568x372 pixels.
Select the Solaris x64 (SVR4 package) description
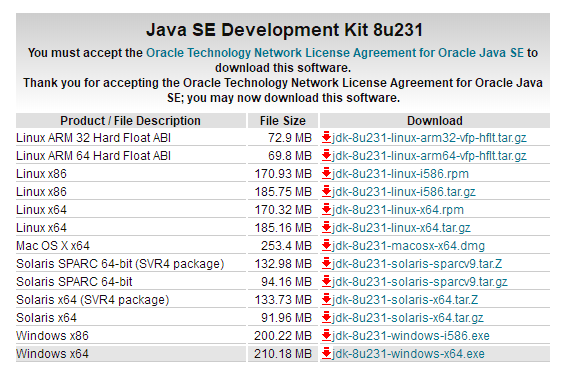[x=93, y=300]
